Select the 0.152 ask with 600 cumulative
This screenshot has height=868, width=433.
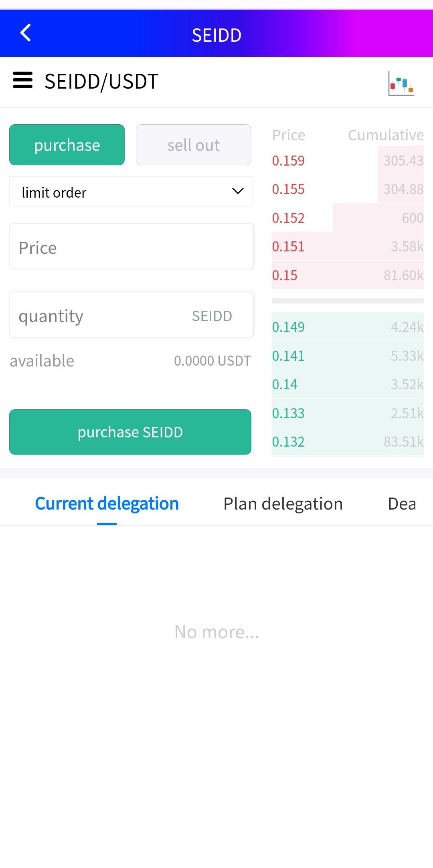point(347,218)
